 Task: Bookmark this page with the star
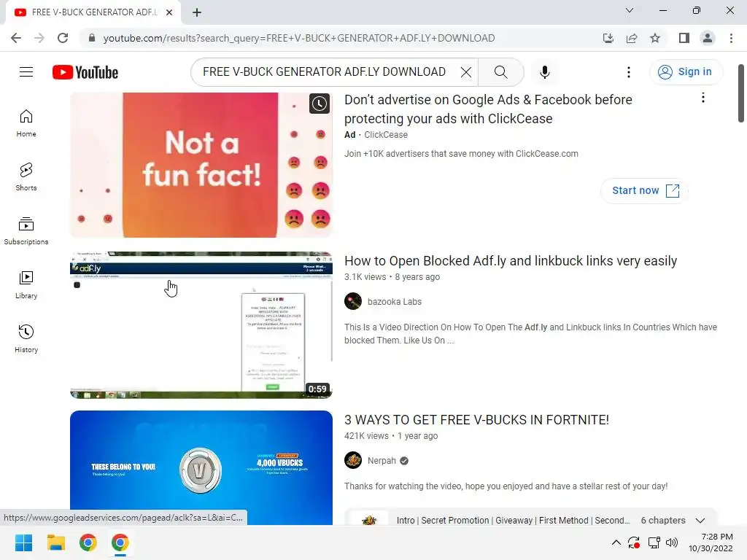point(655,38)
